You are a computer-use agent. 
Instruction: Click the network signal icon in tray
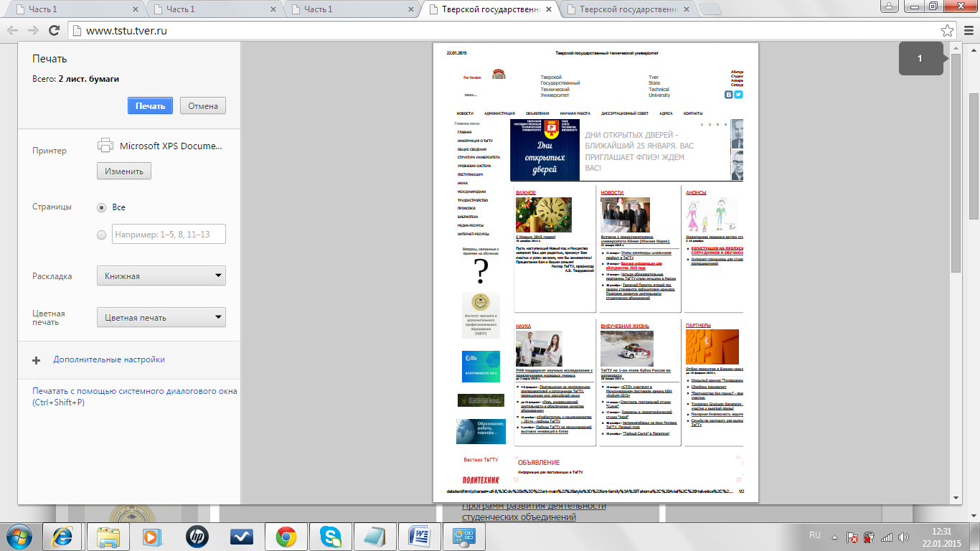pos(886,537)
